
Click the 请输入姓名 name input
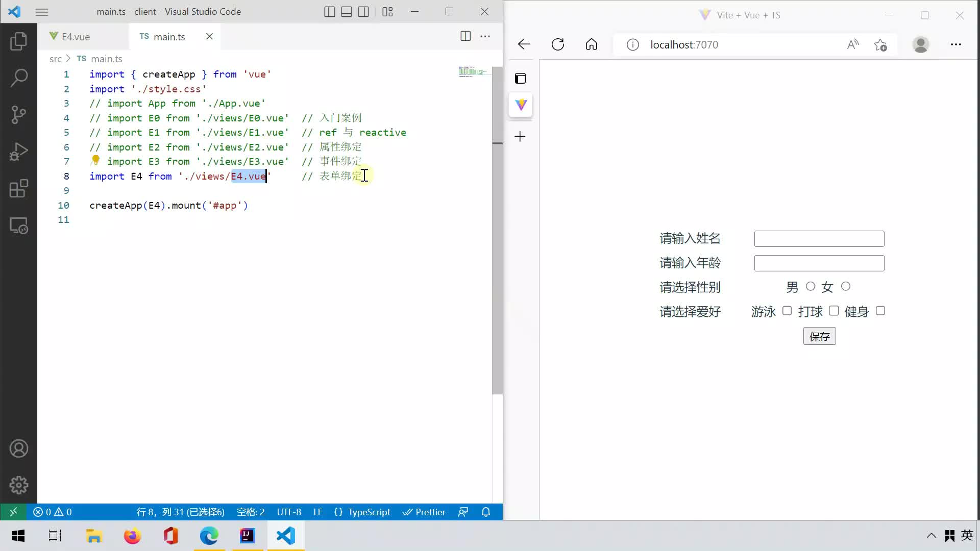pos(819,239)
